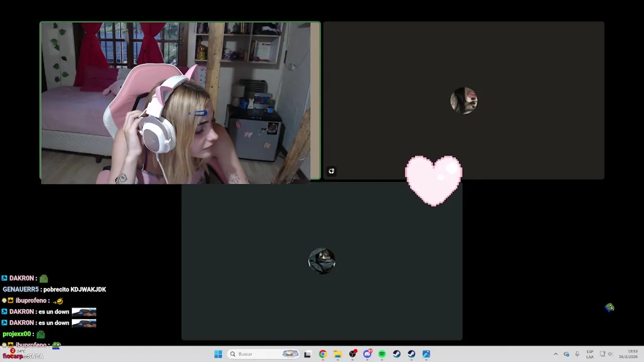Image resolution: width=644 pixels, height=362 pixels.
Task: Open the clock showing 19:53
Action: (628, 354)
